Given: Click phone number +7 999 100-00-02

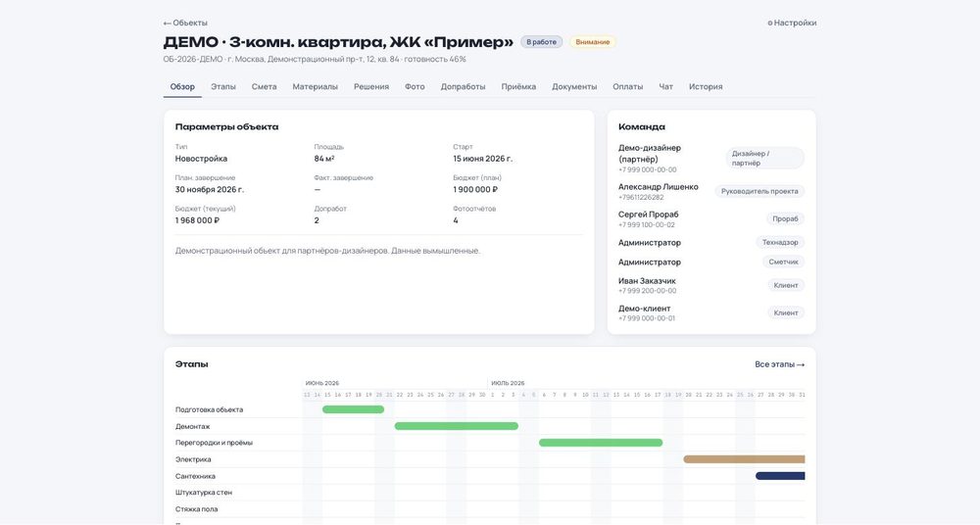Looking at the screenshot, I should click(x=647, y=225).
